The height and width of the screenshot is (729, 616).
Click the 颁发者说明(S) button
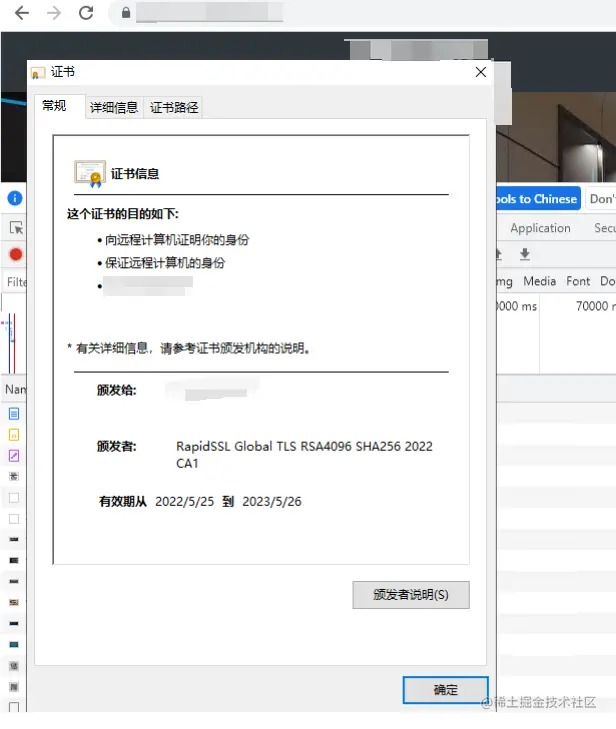[x=411, y=595]
